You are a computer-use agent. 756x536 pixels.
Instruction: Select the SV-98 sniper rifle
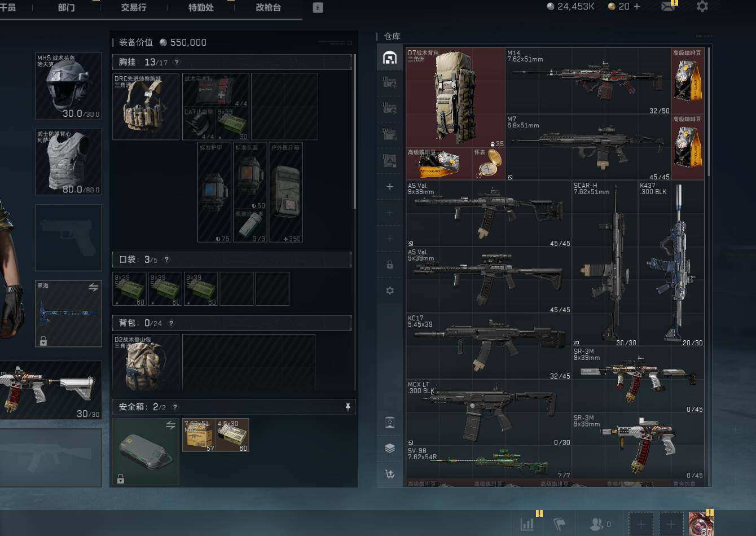(x=489, y=462)
